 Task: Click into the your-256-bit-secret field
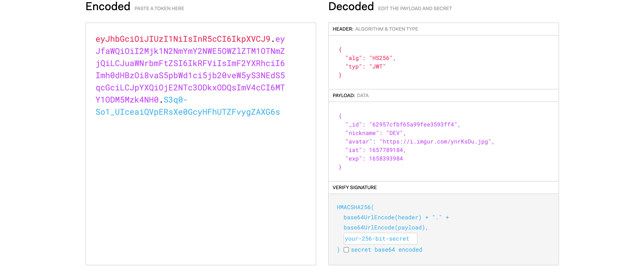pyautogui.click(x=380, y=239)
